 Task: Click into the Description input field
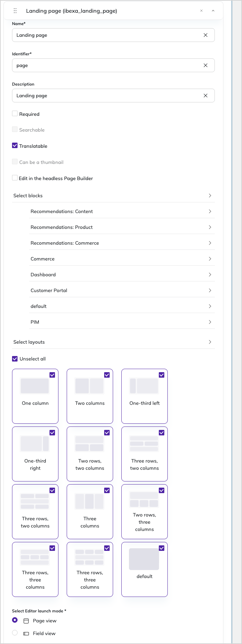(113, 96)
